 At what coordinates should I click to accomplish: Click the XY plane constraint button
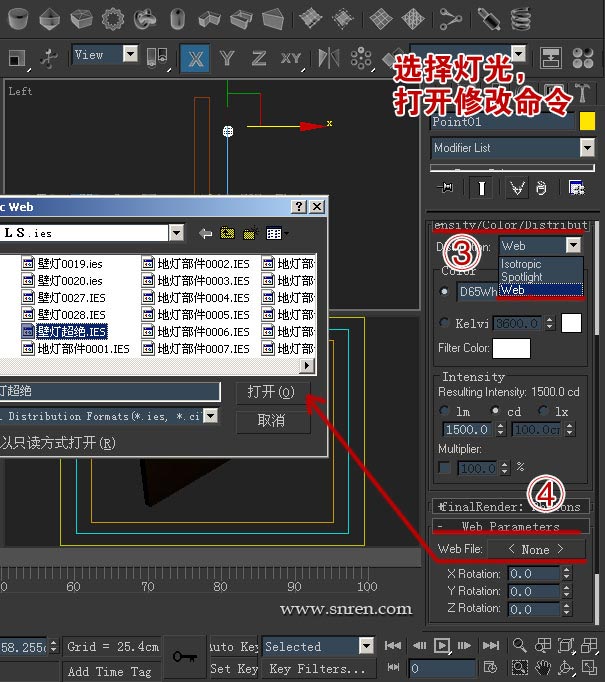click(290, 58)
